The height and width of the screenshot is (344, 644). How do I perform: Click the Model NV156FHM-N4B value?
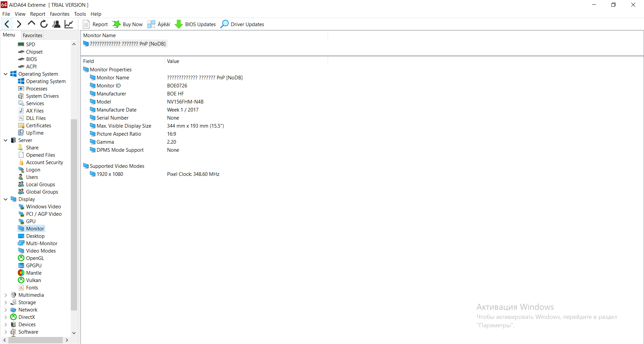pyautogui.click(x=185, y=102)
